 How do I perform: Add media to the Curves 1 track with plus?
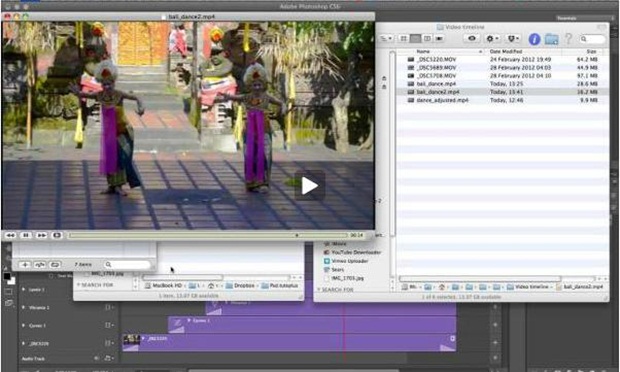coord(495,325)
